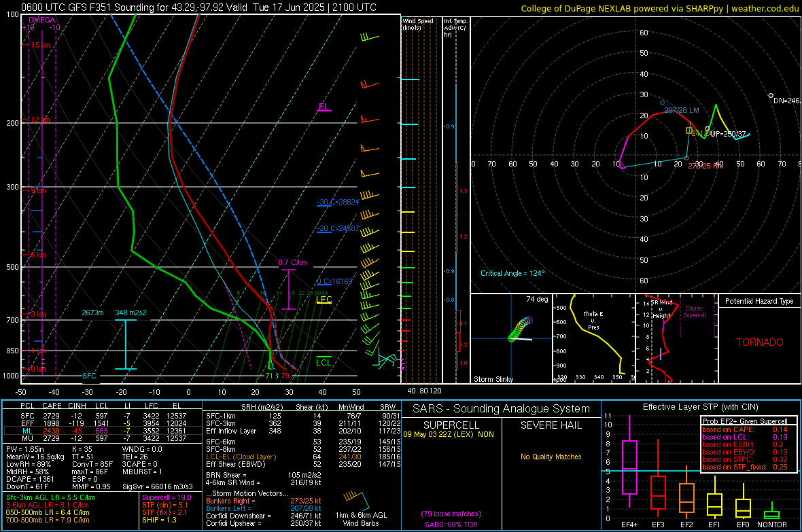802x532 pixels.
Task: Click the Sfc-3km AGL LR = 5.5 C/km line
Action: [x=51, y=497]
